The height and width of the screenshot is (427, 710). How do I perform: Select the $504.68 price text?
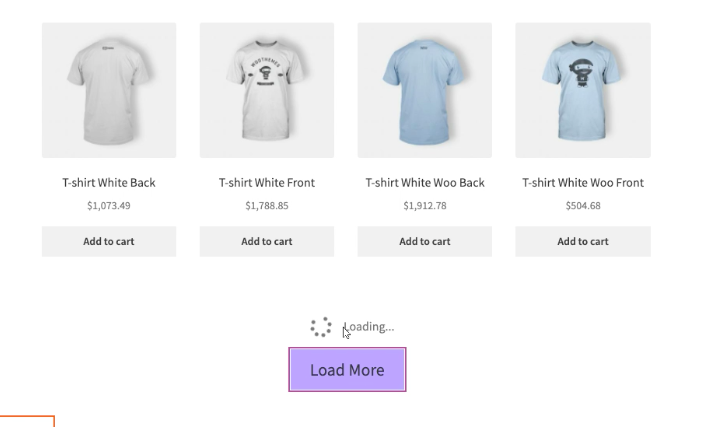(583, 206)
